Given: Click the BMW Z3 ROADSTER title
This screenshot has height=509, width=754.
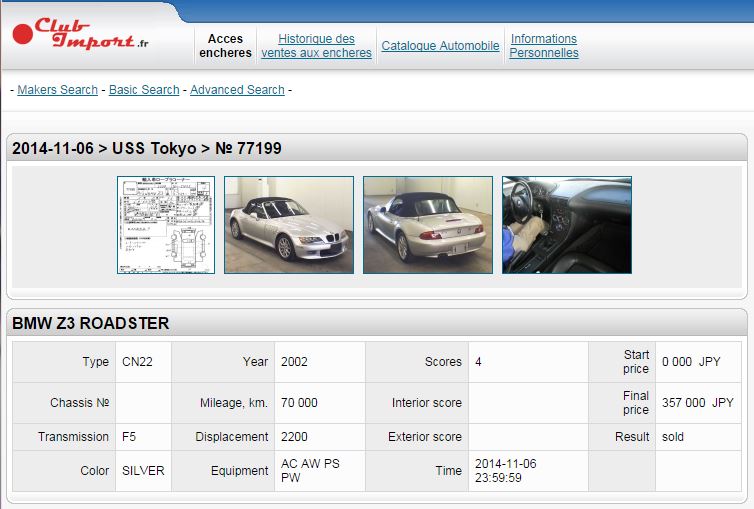Looking at the screenshot, I should (91, 324).
